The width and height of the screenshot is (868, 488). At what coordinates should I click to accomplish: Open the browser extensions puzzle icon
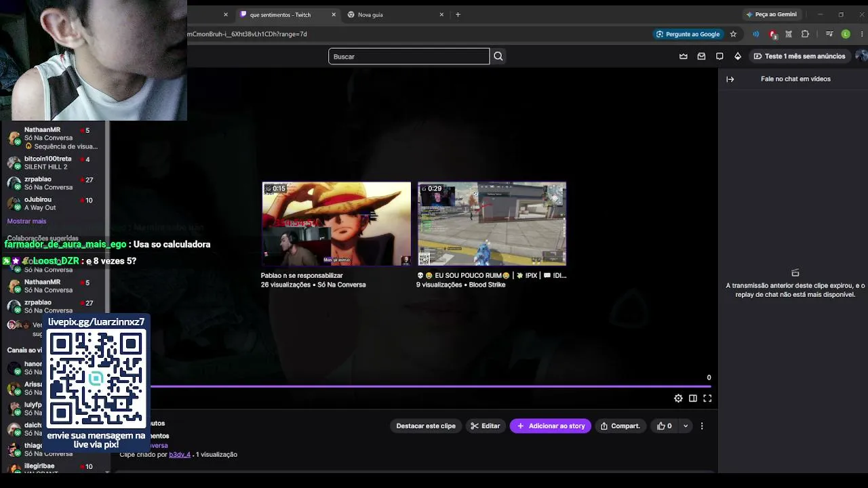[x=805, y=34]
